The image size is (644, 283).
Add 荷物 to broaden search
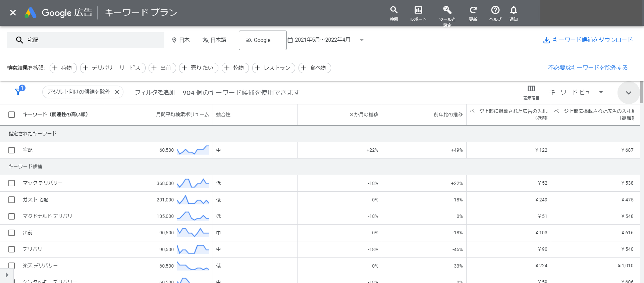pyautogui.click(x=63, y=68)
